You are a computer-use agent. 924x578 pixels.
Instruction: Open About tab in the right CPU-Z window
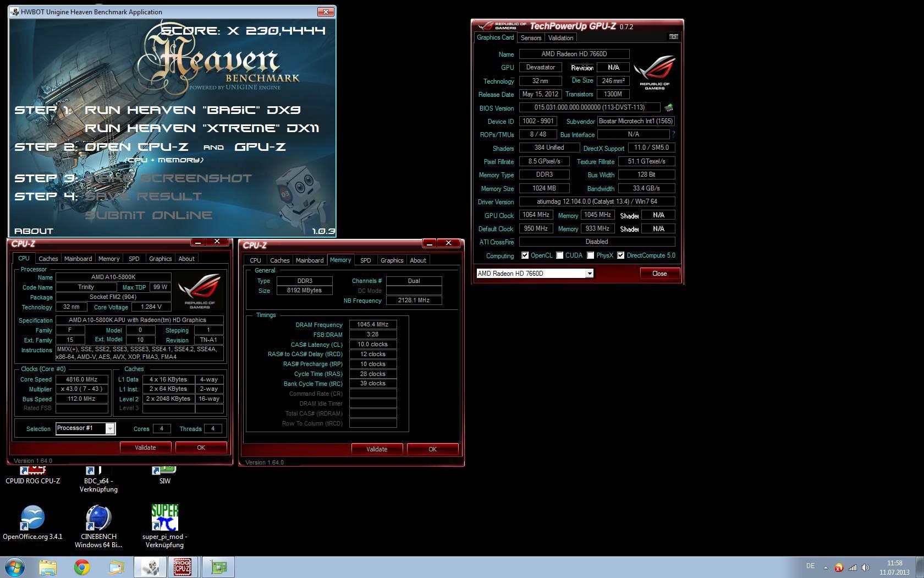tap(418, 260)
